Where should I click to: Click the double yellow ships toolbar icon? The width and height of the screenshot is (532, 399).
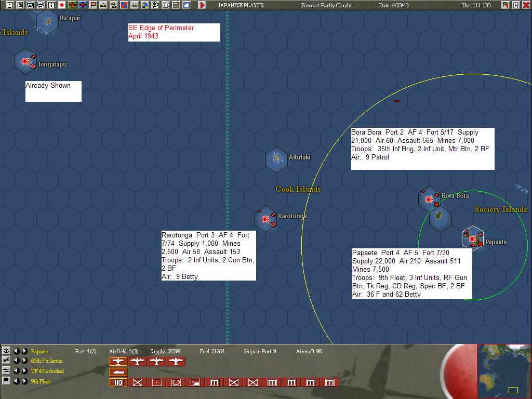tap(114, 5)
